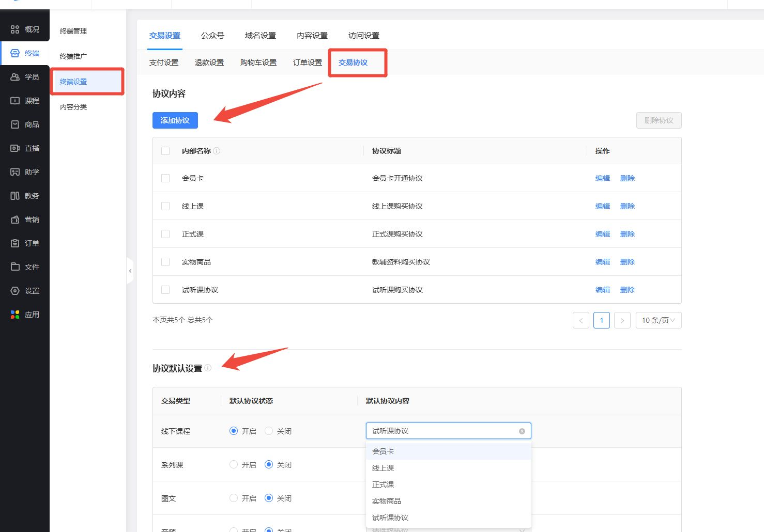Click info icon next to 内部名称
The width and height of the screenshot is (764, 532).
tap(217, 151)
